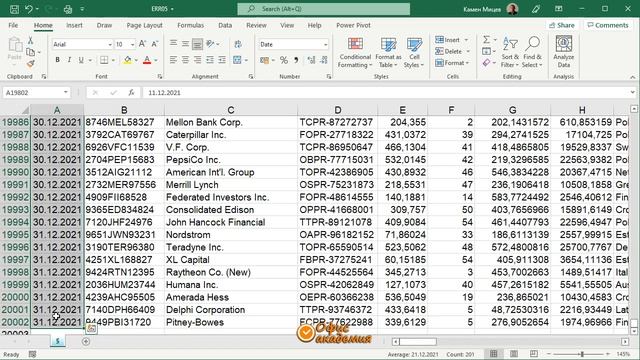Click Increase Indent icon
The image size is (640, 360).
(222, 60)
